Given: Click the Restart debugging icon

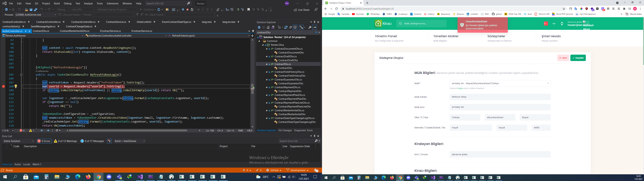Looking at the screenshot, I should 192,10.
